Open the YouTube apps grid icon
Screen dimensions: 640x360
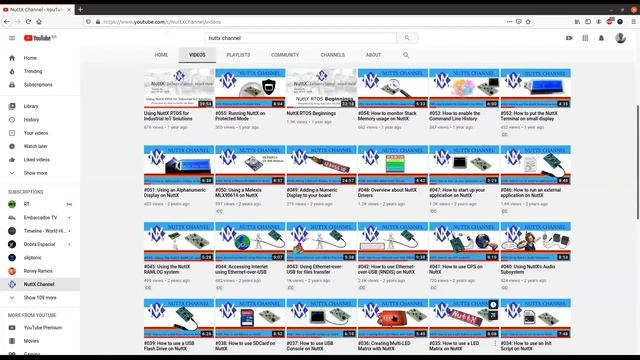coord(585,38)
